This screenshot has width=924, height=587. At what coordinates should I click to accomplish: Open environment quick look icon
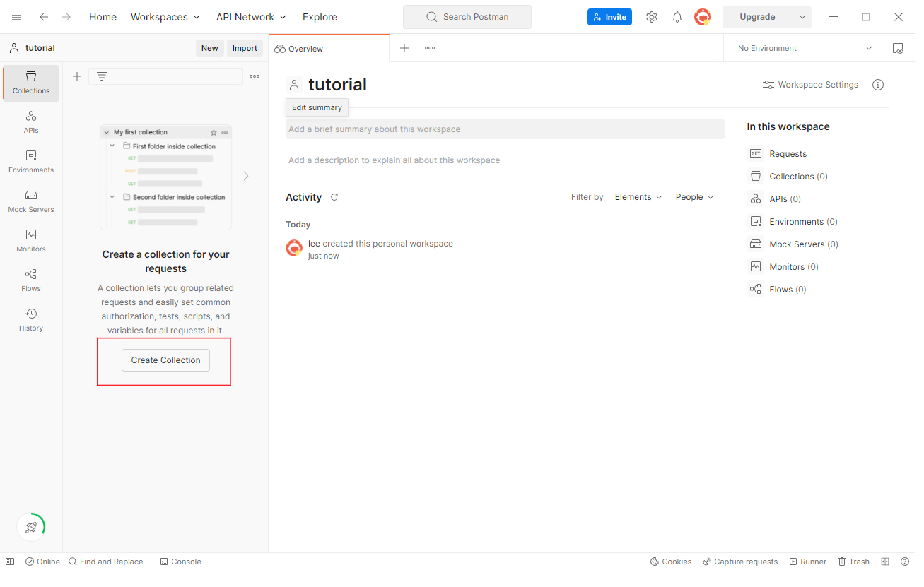point(898,48)
